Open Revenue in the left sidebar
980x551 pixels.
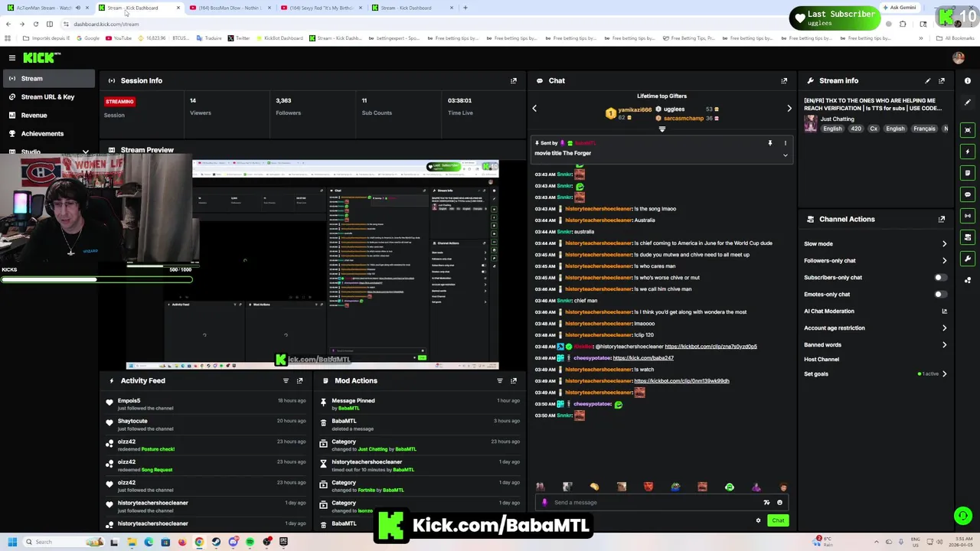coord(47,116)
